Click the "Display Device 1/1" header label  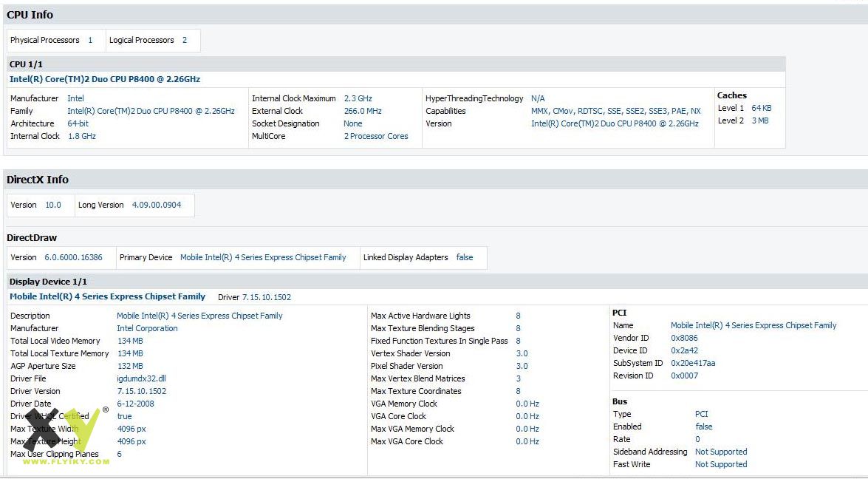(48, 282)
